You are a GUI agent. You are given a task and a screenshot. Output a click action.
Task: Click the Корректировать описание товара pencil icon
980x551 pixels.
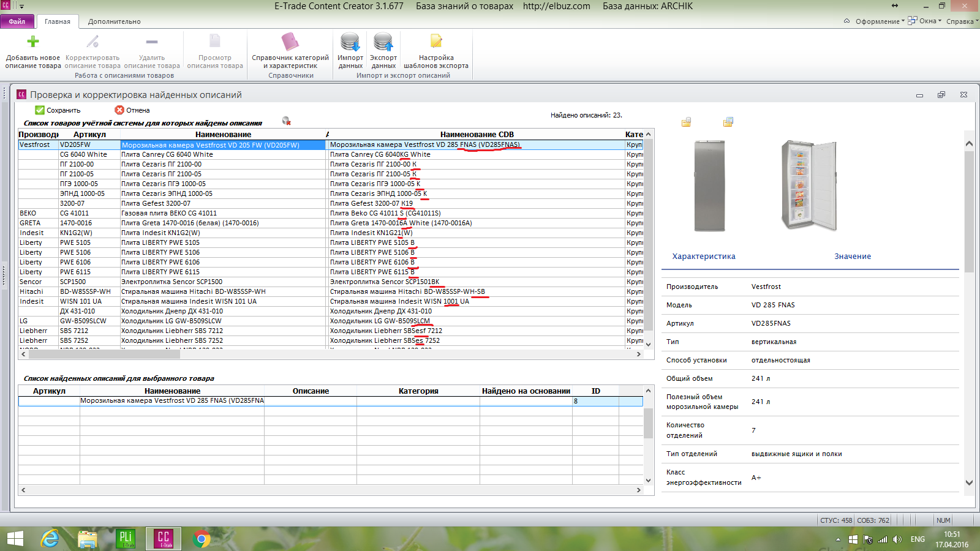92,42
